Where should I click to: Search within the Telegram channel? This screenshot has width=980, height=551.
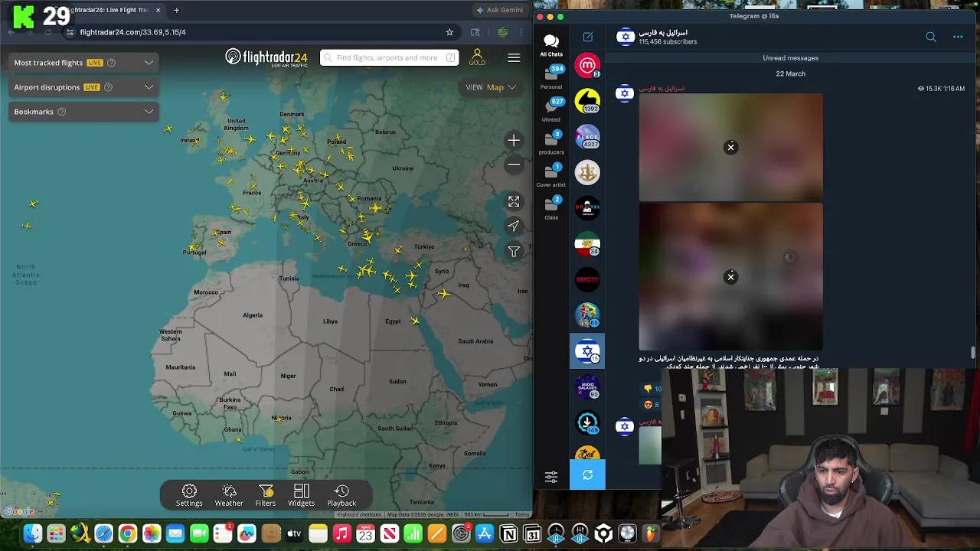click(931, 37)
